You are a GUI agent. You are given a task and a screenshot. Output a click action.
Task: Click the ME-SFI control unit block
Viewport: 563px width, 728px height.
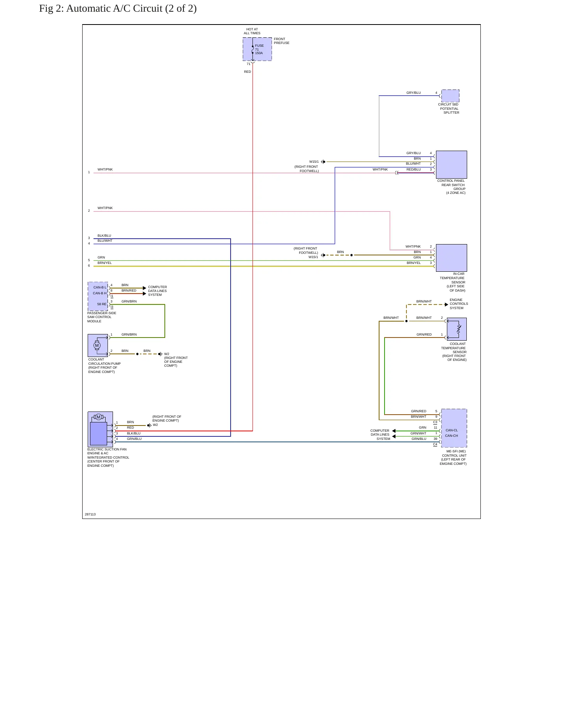(454, 428)
